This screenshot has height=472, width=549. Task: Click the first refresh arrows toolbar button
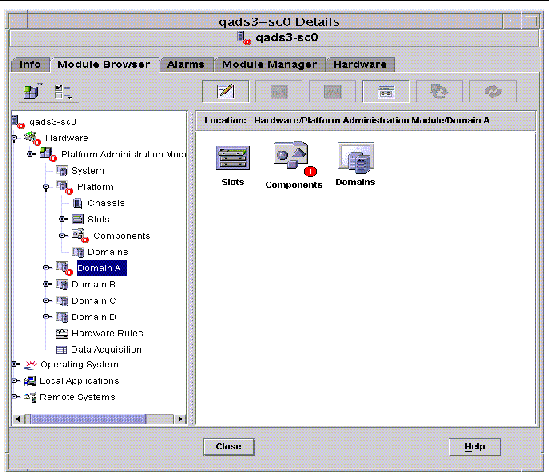pos(439,91)
